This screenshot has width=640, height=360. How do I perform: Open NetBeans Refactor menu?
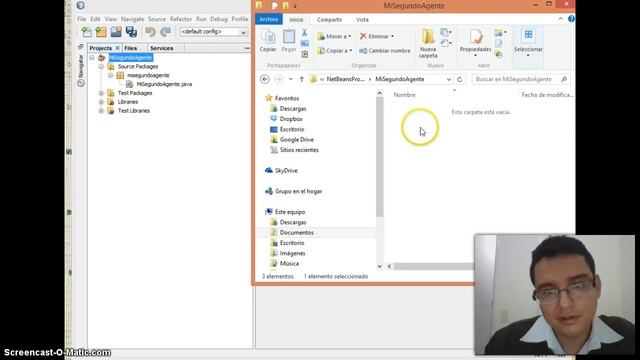181,19
